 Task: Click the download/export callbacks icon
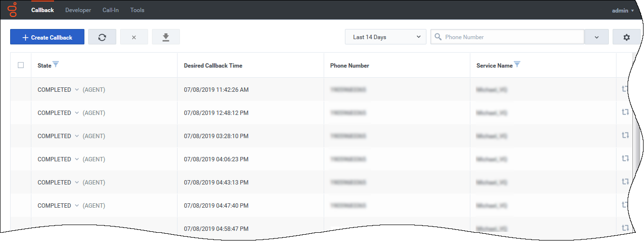point(165,37)
